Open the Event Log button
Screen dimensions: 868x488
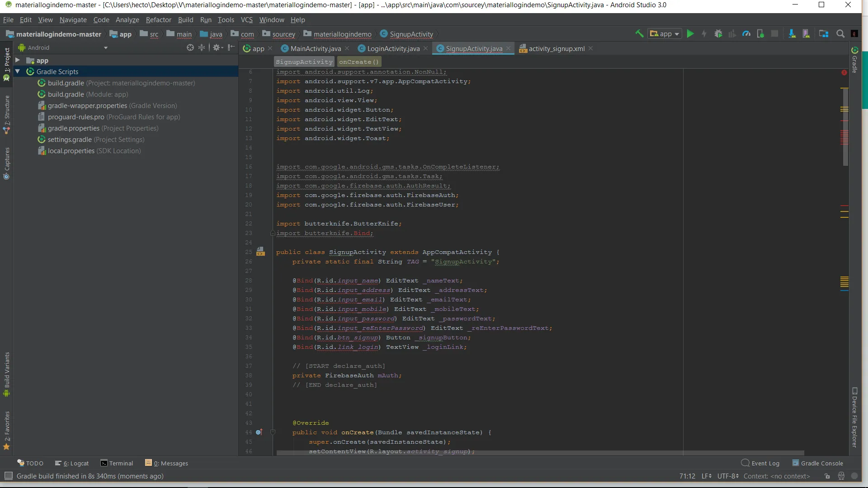760,463
